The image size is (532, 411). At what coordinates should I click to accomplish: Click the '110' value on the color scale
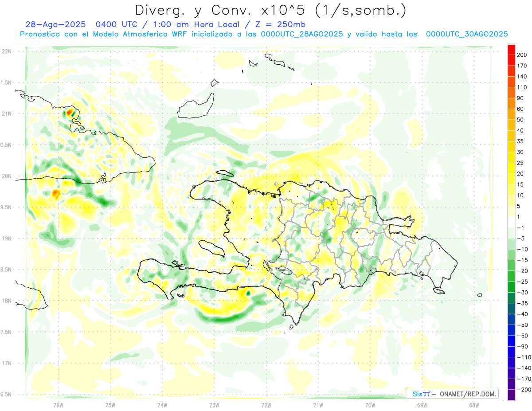point(522,87)
